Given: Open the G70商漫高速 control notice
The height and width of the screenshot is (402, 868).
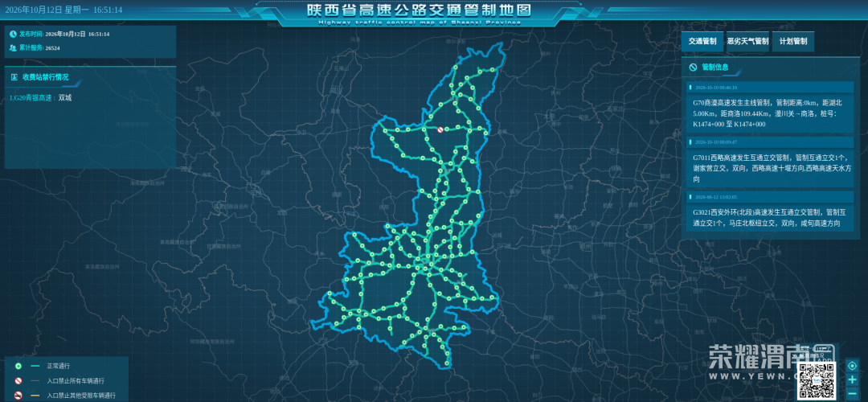Looking at the screenshot, I should [x=770, y=113].
